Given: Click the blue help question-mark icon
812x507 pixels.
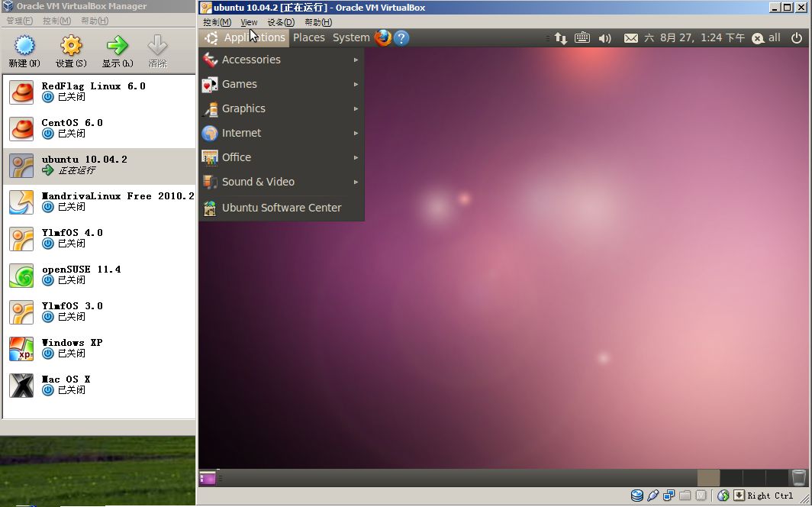Looking at the screenshot, I should coord(401,38).
